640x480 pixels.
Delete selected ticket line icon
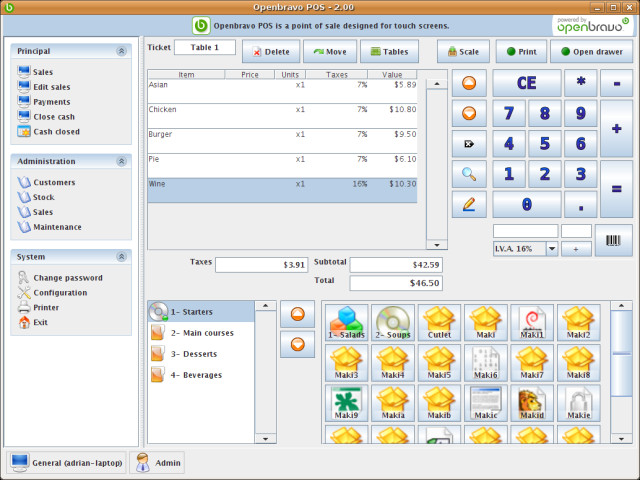click(469, 144)
